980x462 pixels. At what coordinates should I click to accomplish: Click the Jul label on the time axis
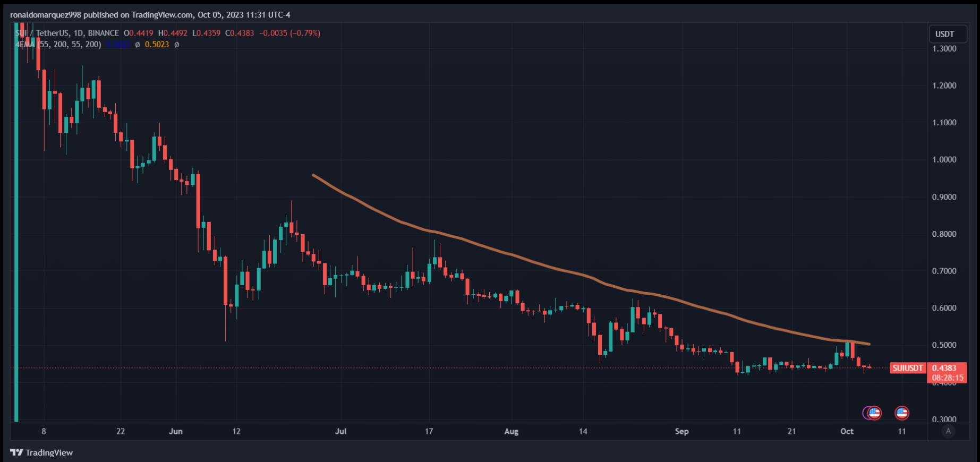[x=340, y=431]
